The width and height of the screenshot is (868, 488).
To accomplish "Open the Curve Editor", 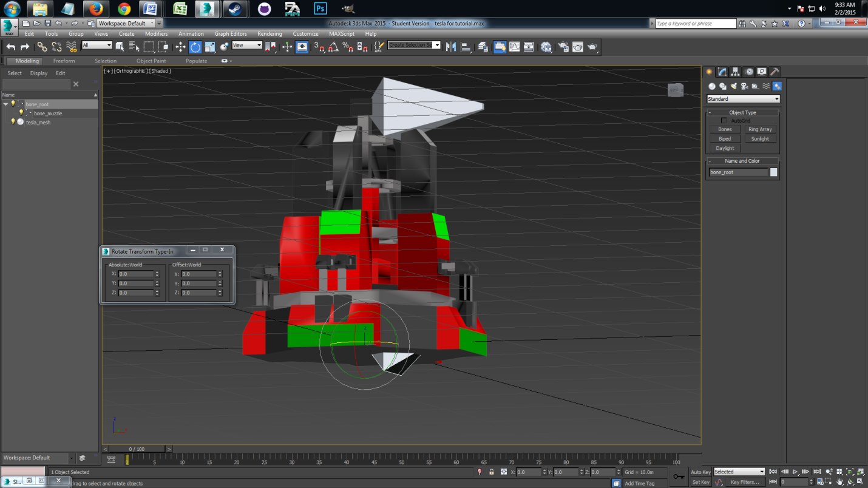I will 514,47.
